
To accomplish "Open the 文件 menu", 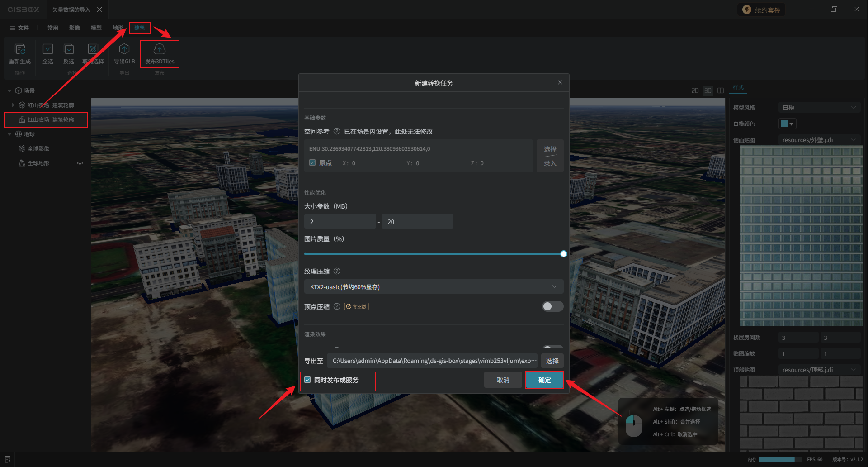I will 19,28.
